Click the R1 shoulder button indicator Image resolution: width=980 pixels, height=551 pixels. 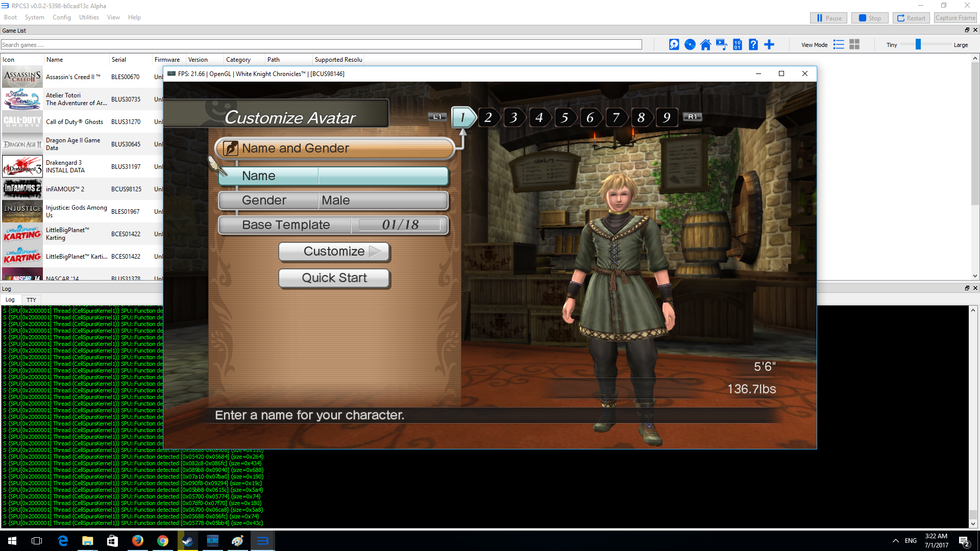(x=692, y=117)
